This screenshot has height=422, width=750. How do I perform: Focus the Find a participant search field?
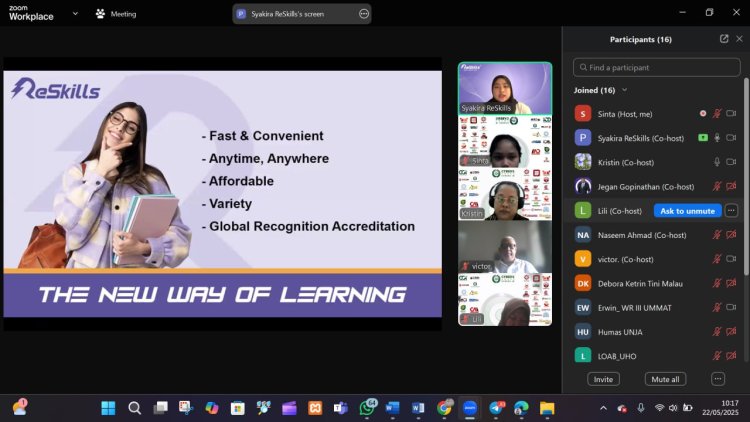pos(656,67)
